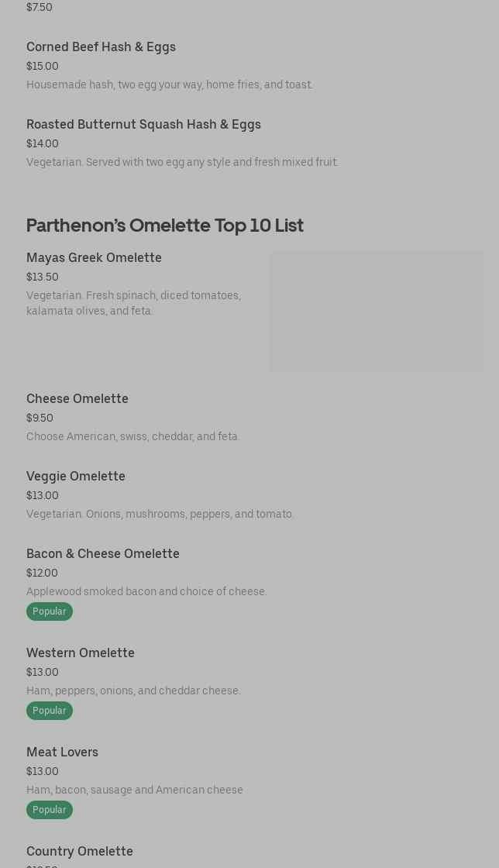Click the Parthenon's Omelette Top 10 List heading
This screenshot has width=499, height=868.
coord(165,225)
